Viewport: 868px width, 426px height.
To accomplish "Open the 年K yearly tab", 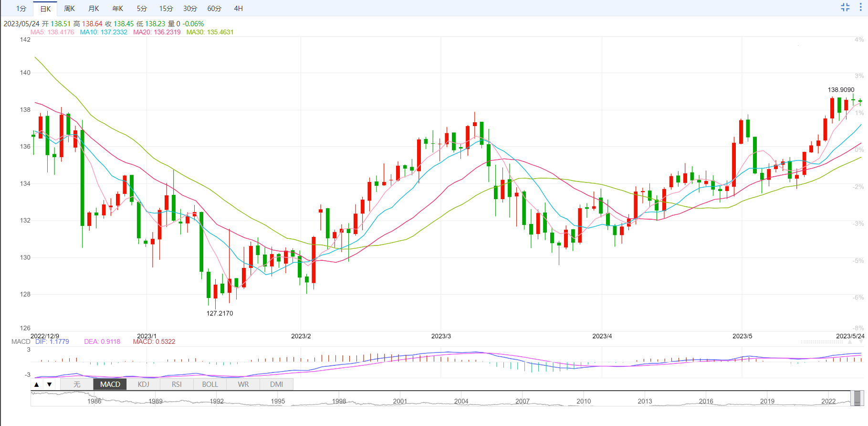I will pyautogui.click(x=118, y=9).
